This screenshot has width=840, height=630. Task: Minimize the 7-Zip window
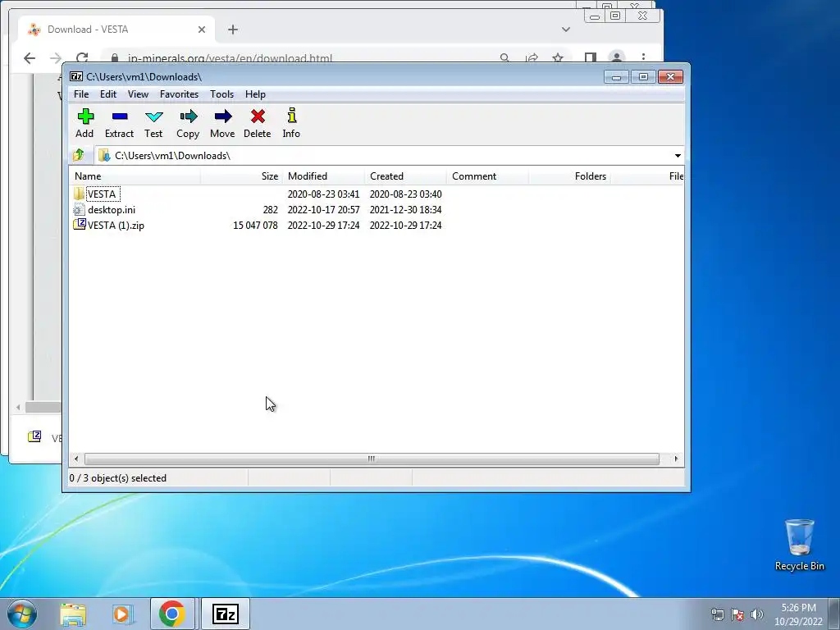point(616,77)
